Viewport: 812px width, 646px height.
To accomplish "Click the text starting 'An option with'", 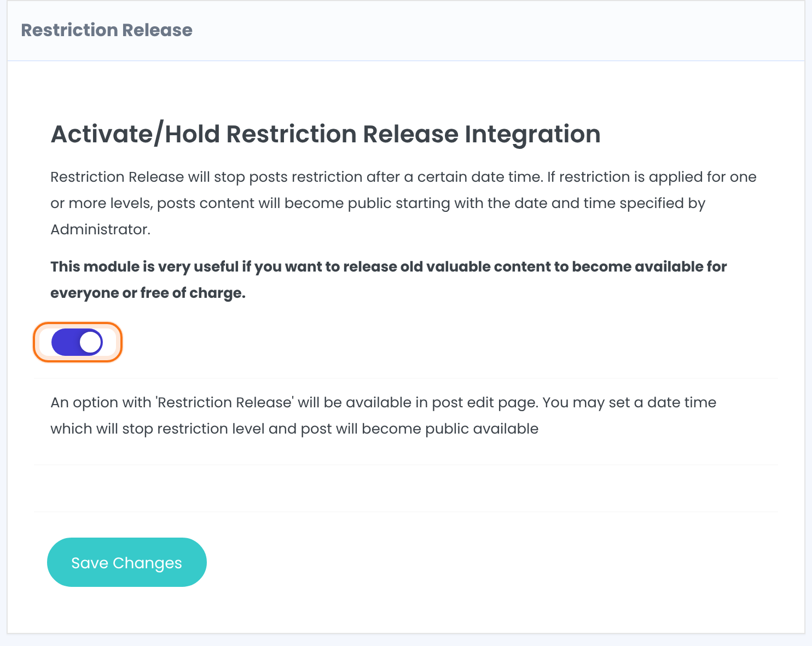I will pos(383,416).
